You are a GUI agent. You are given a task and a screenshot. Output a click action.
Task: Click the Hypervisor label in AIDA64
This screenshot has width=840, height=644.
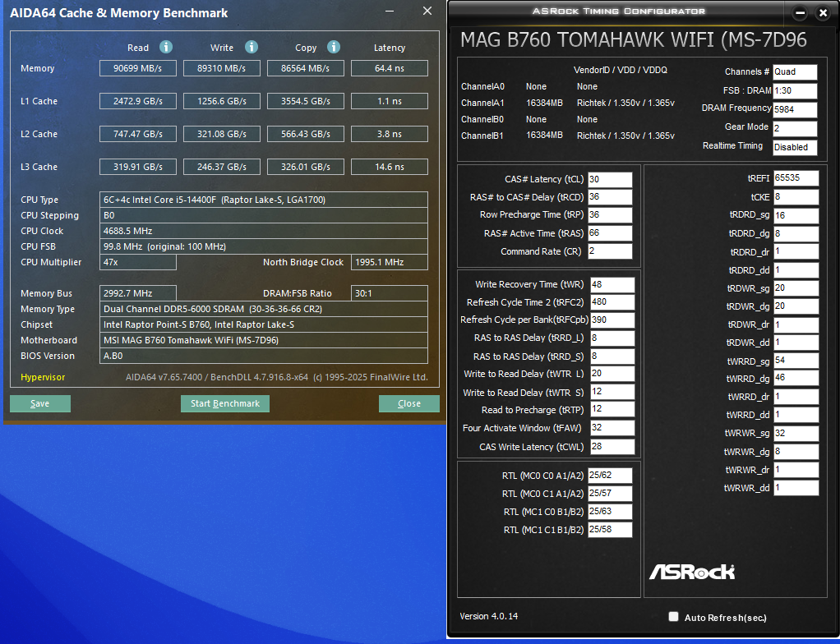(43, 377)
